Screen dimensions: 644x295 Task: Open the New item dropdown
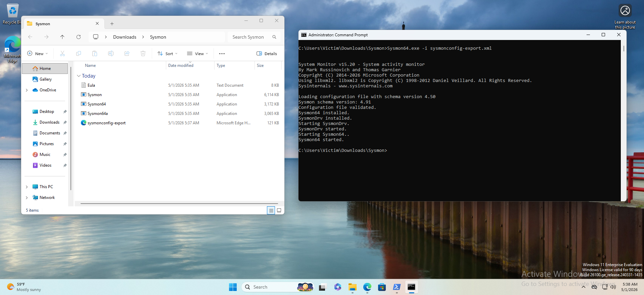click(38, 53)
